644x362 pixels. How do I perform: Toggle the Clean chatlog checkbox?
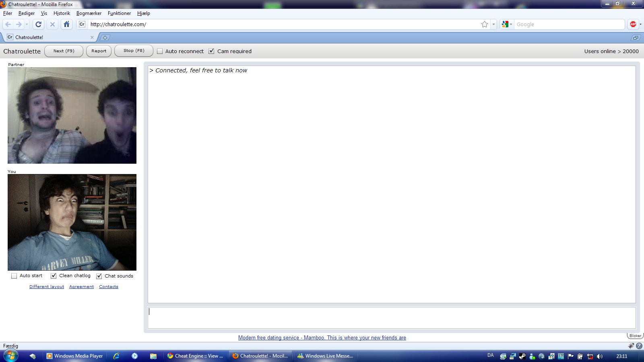pyautogui.click(x=54, y=276)
